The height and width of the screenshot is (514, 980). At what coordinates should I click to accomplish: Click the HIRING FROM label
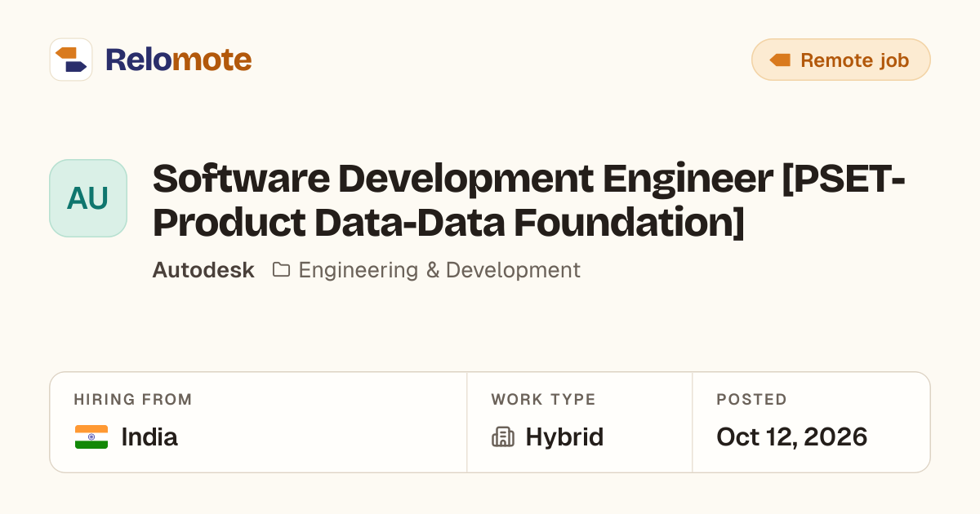click(x=133, y=400)
